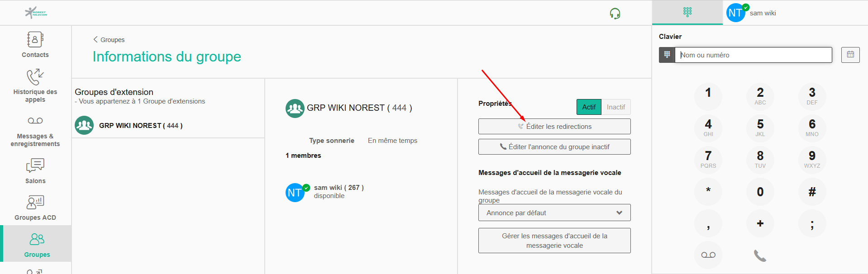Dial digit 6 MNO on keypad
Image resolution: width=868 pixels, height=274 pixels.
(812, 128)
